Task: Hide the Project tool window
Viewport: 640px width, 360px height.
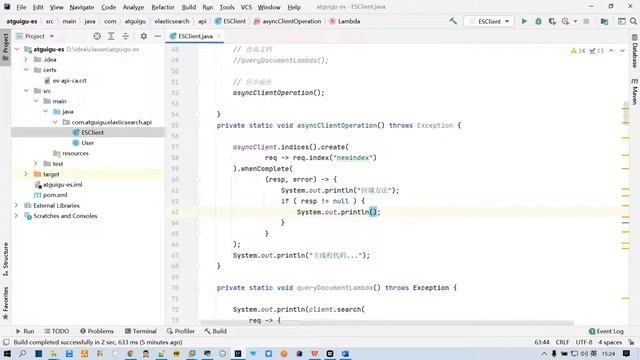Action: click(x=158, y=36)
